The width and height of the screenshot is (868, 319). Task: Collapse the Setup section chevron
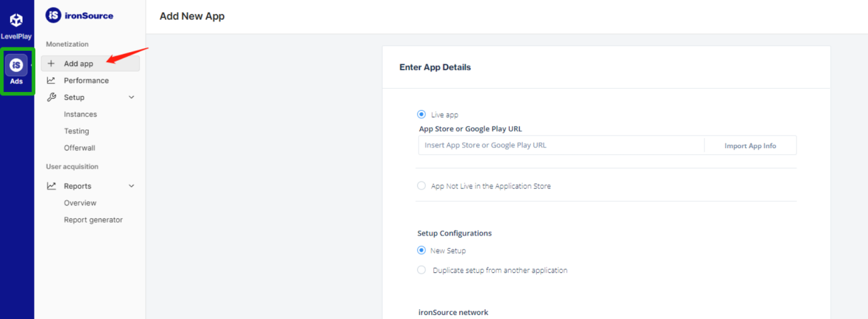[x=132, y=97]
